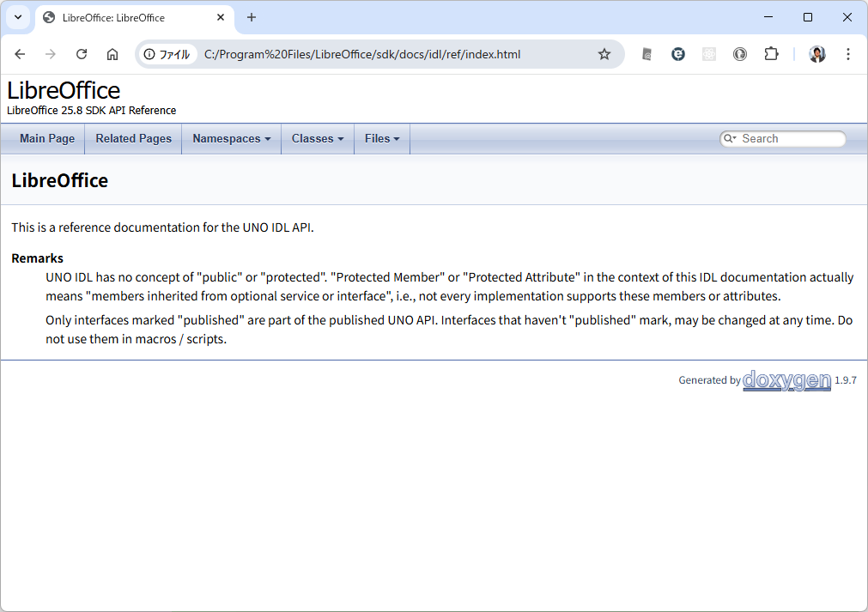Expand the Classes dropdown menu
This screenshot has height=612, width=868.
click(x=317, y=138)
